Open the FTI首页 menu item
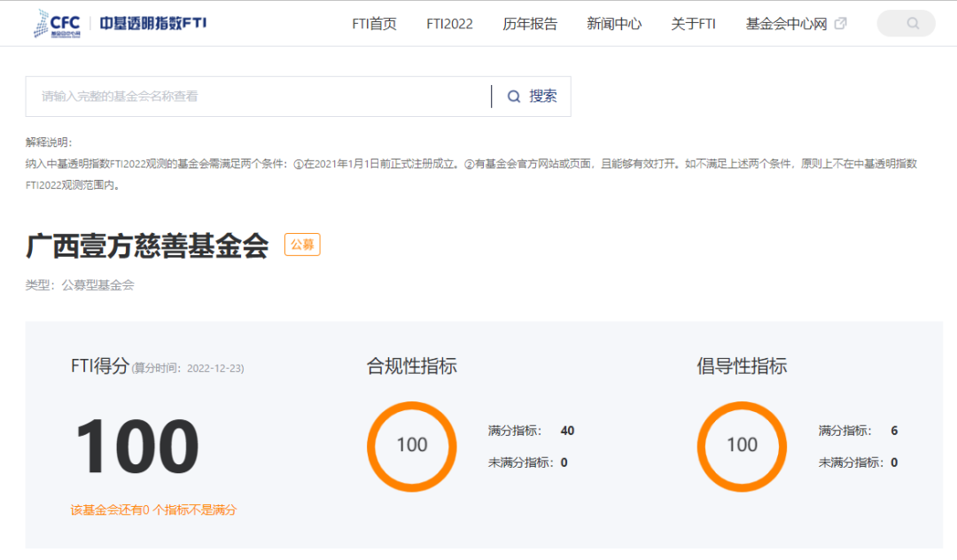The height and width of the screenshot is (560, 957). coord(373,24)
